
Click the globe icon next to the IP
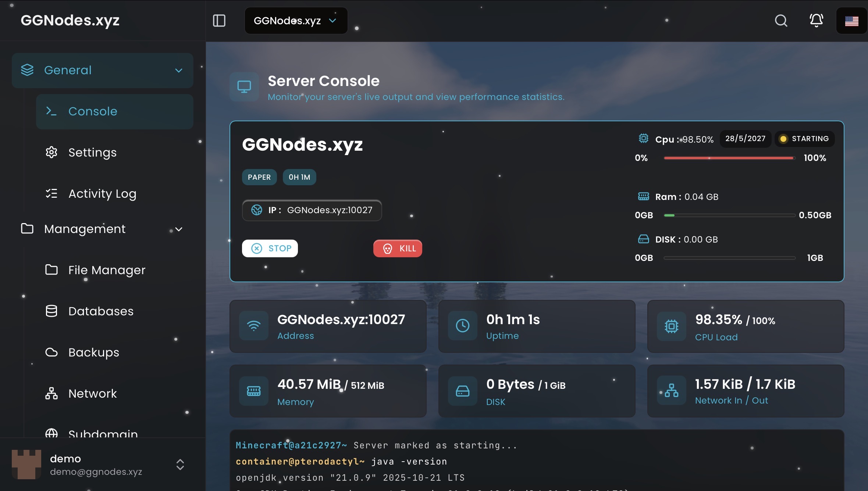pyautogui.click(x=257, y=210)
